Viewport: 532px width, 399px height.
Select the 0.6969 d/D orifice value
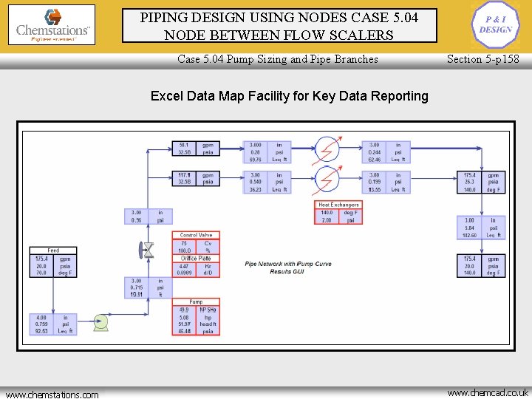[184, 273]
